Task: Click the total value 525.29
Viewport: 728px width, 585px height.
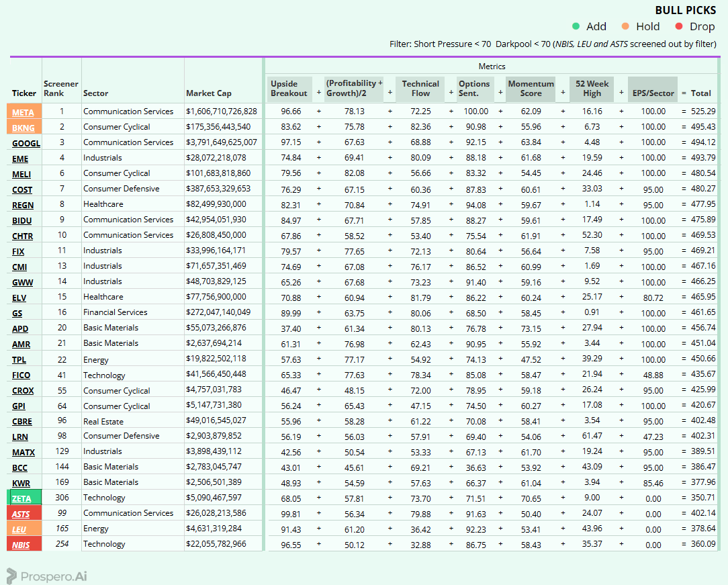Action: pos(703,111)
